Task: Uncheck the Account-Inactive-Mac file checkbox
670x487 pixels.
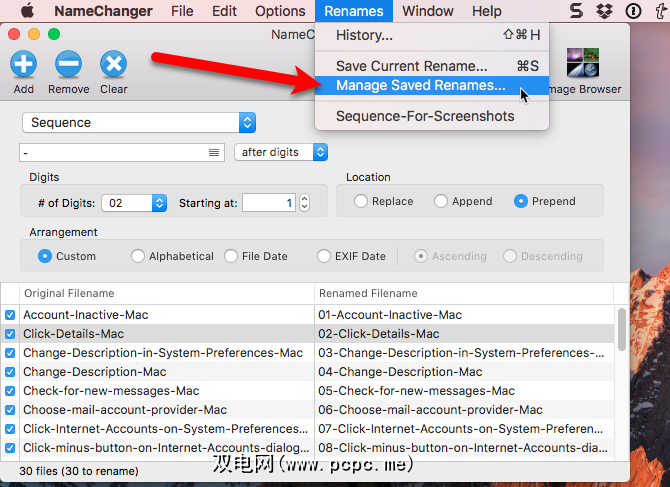Action: click(10, 315)
